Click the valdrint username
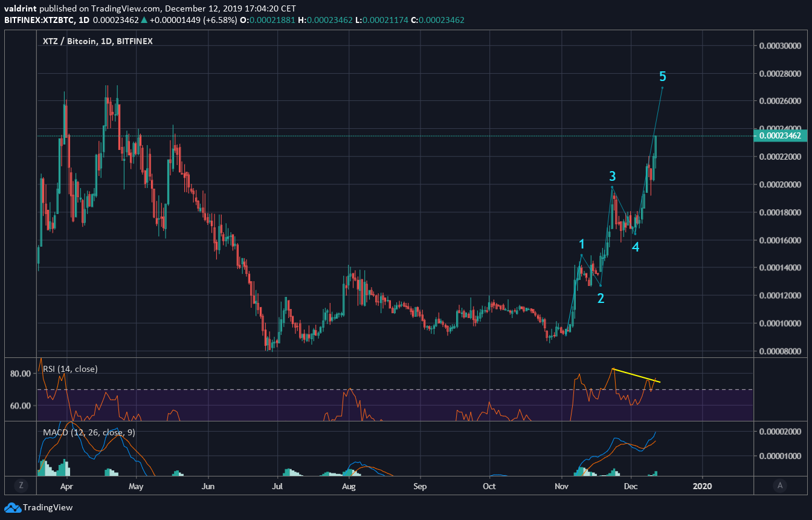 tap(21, 8)
